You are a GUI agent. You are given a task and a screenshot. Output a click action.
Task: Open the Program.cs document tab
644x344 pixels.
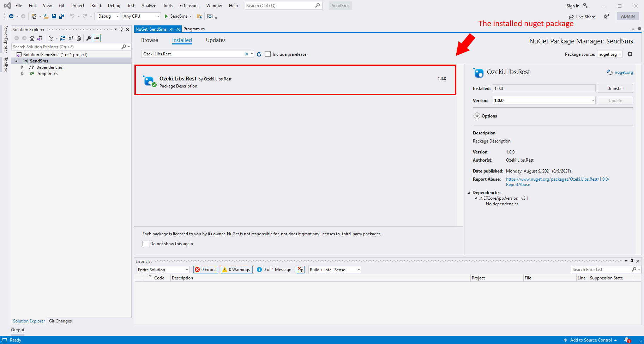tap(194, 29)
